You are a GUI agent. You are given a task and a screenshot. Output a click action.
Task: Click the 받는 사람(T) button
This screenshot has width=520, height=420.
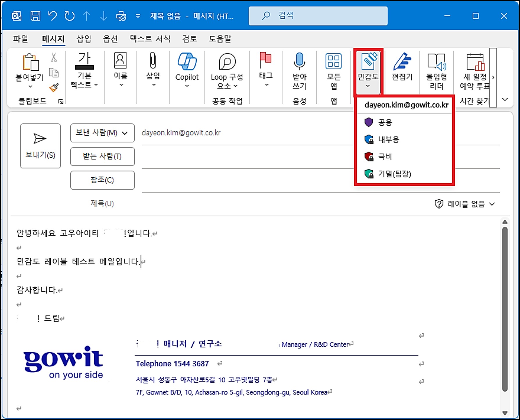point(102,156)
